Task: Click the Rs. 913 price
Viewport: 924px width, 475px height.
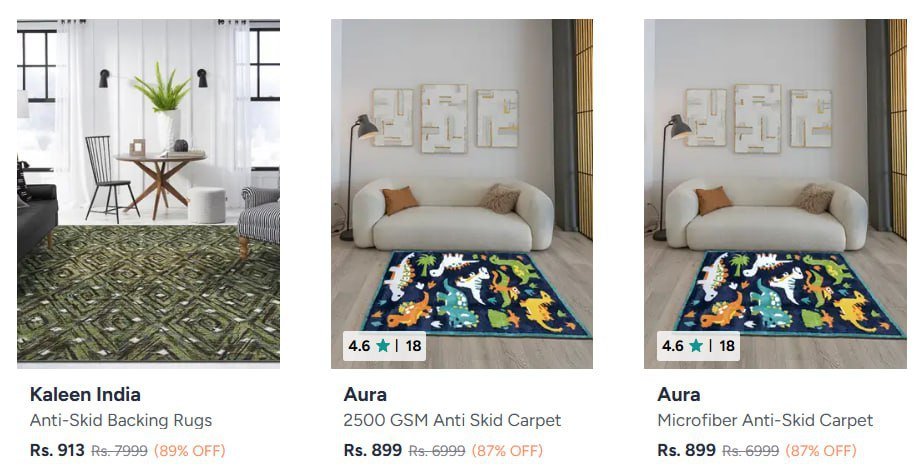Action: tap(57, 450)
